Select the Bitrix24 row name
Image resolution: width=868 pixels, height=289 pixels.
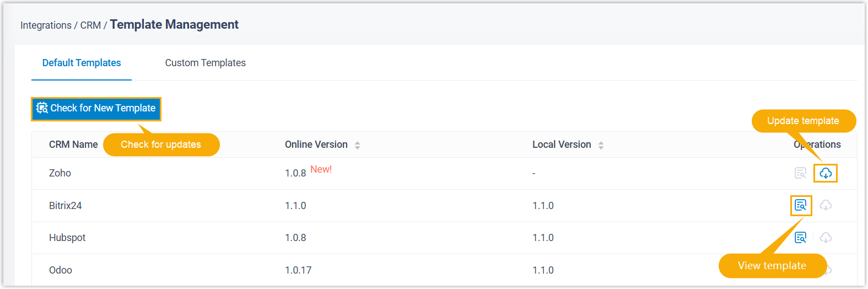point(65,206)
